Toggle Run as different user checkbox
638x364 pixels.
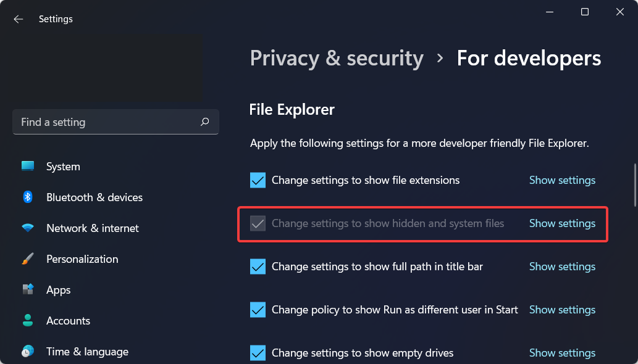258,310
